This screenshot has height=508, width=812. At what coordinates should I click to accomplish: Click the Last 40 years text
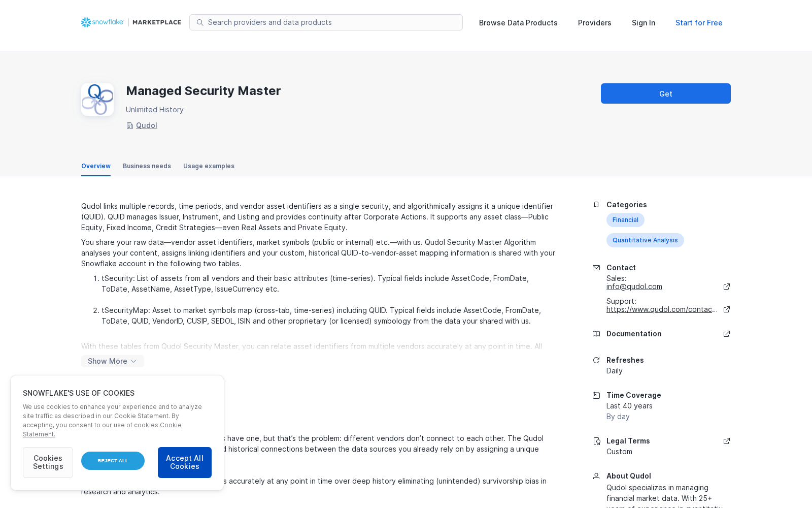coord(629,406)
